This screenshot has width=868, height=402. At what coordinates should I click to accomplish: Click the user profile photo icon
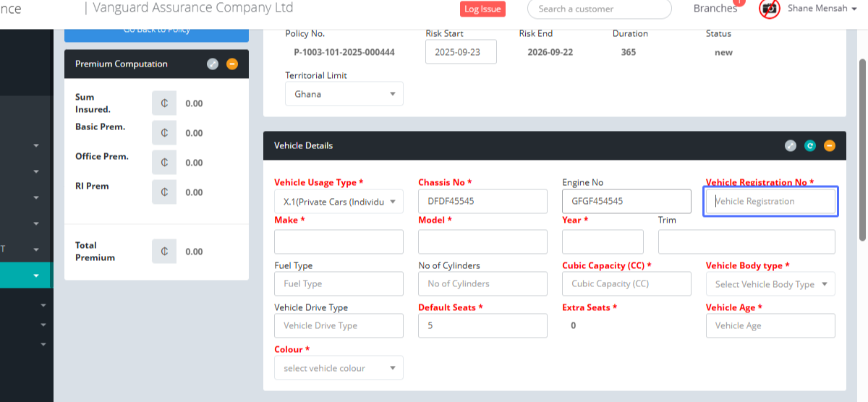click(769, 9)
